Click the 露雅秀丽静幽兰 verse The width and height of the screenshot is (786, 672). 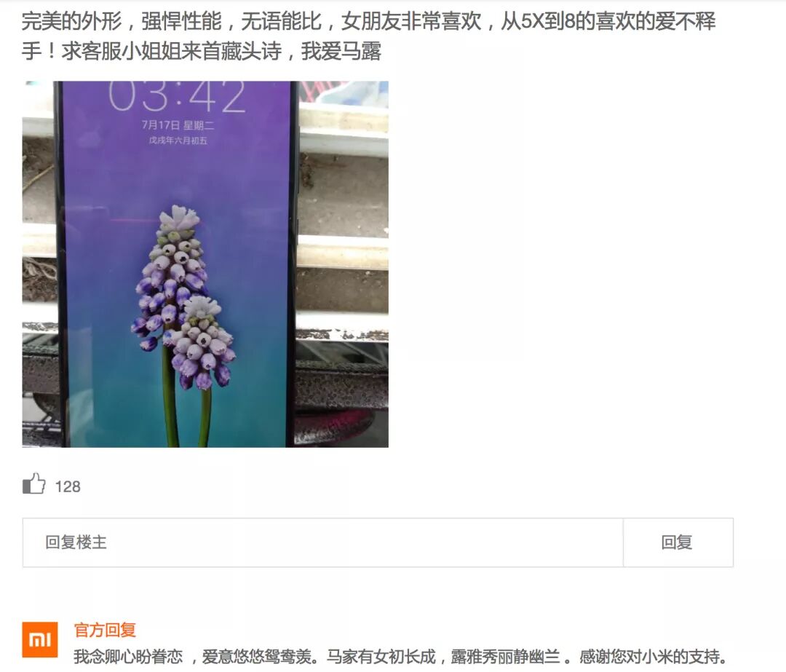[505, 656]
